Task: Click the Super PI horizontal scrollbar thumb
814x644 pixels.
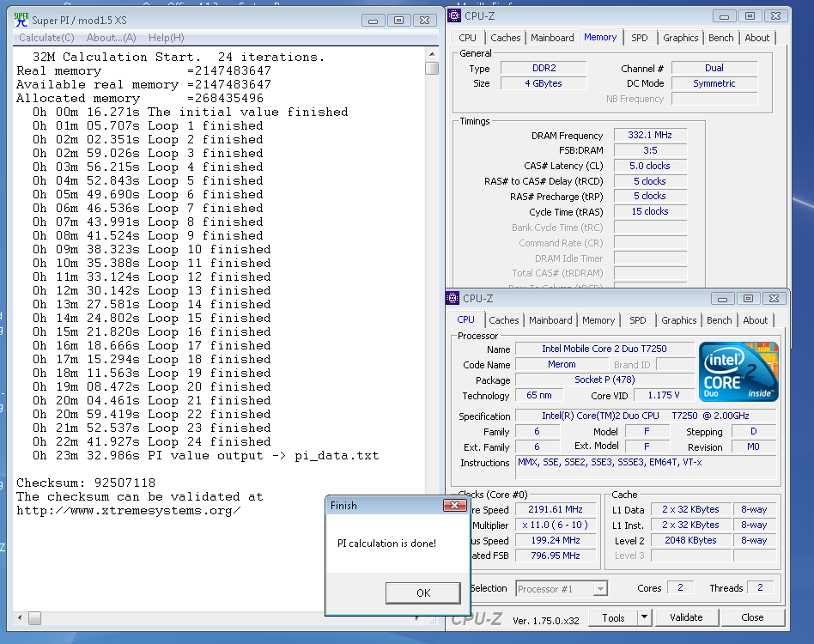Action: 35,617
